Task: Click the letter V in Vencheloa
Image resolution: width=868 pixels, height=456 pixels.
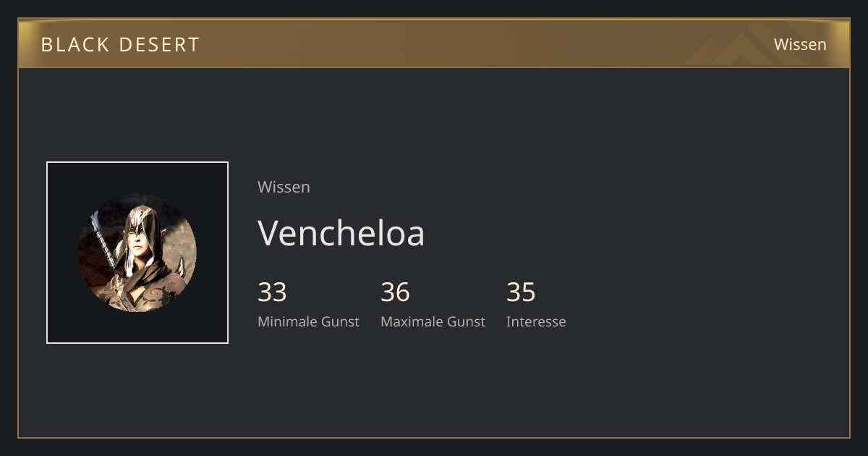Action: (269, 233)
